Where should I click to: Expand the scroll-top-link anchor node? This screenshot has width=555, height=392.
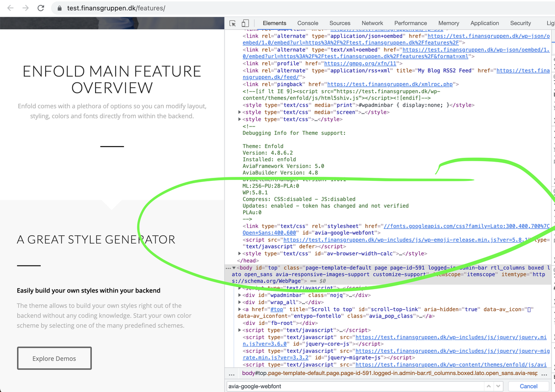240,309
